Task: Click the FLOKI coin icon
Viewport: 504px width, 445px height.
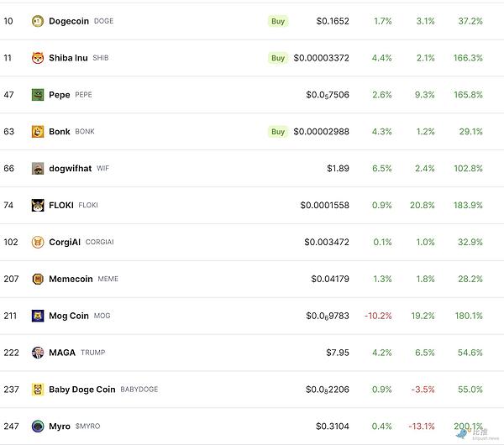Action: (37, 206)
